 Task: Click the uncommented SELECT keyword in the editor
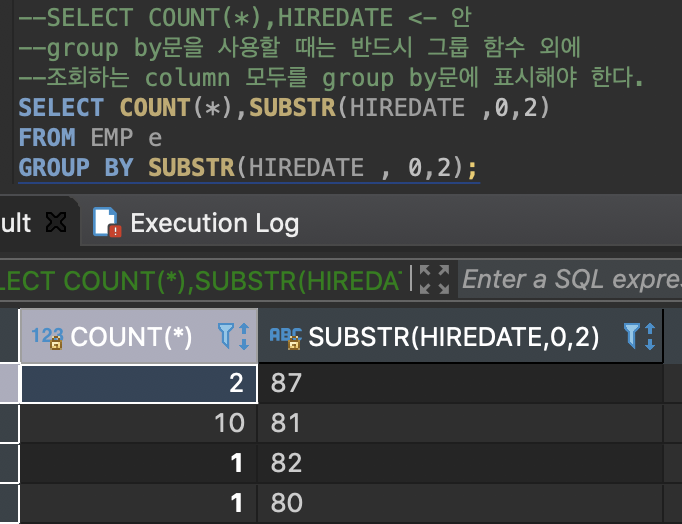point(61,107)
